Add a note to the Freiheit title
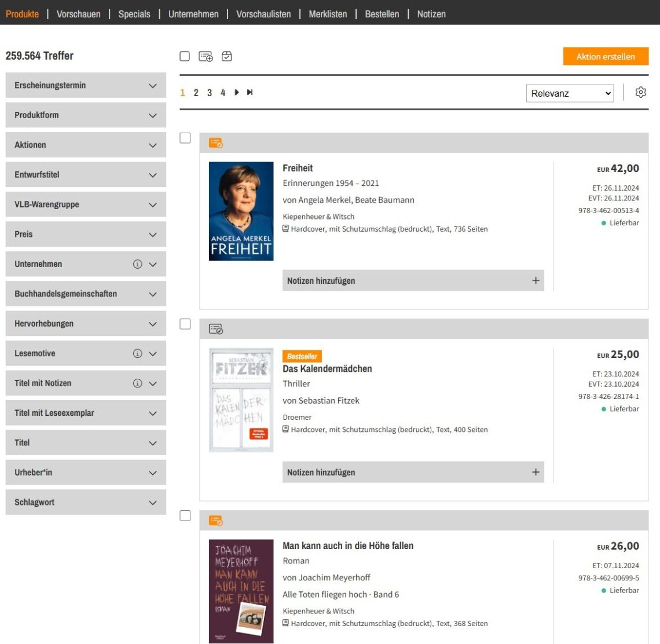The image size is (660, 644). (413, 280)
